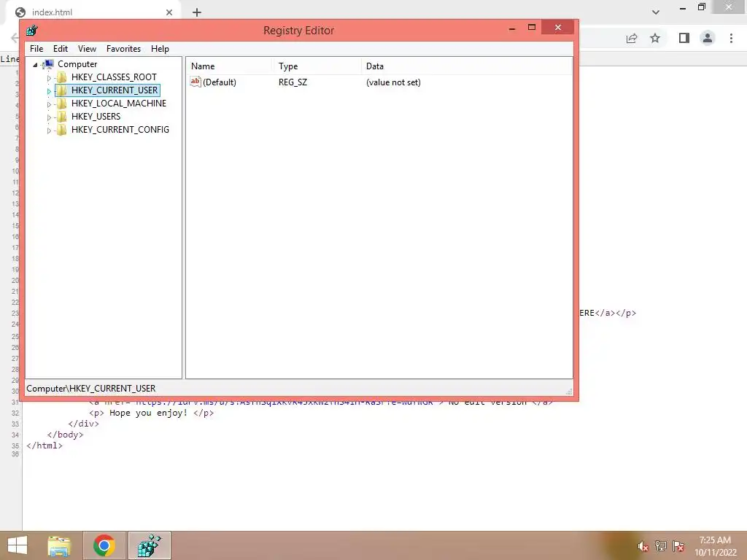747x560 pixels.
Task: Select the Computer tree label
Action: [x=77, y=64]
